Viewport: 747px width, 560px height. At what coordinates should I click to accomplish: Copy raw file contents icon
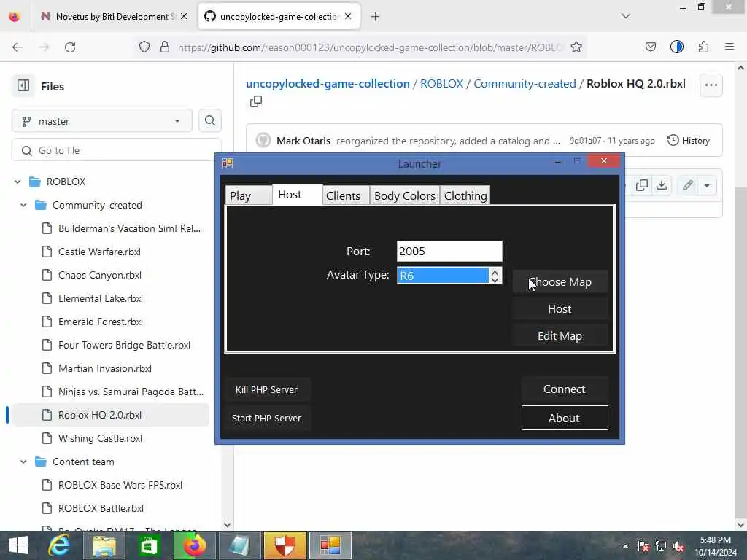pyautogui.click(x=642, y=185)
